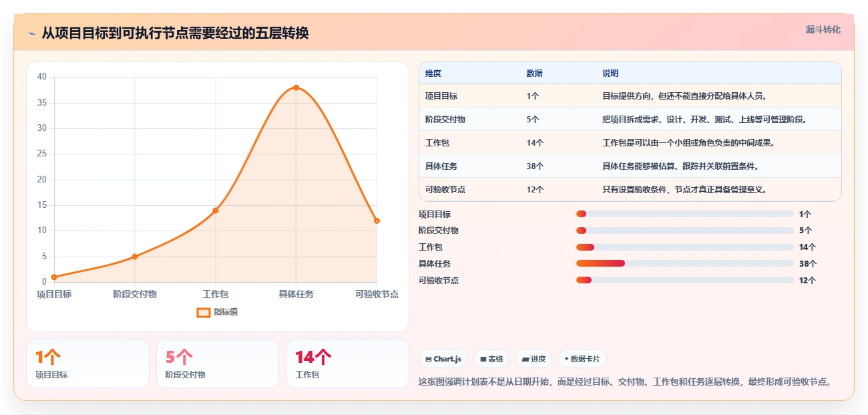Click the 可验收节点 progress bar showing 12个

coord(684,280)
